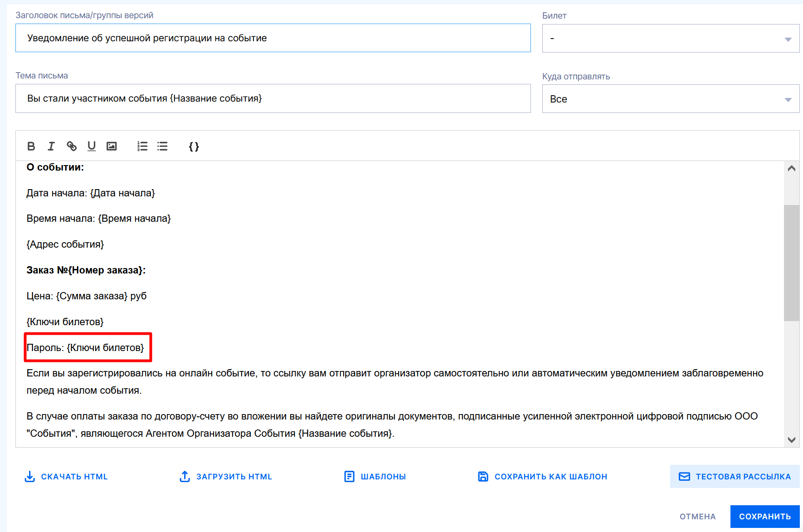The image size is (803, 532).
Task: Cancel editing with Отмена
Action: [697, 517]
